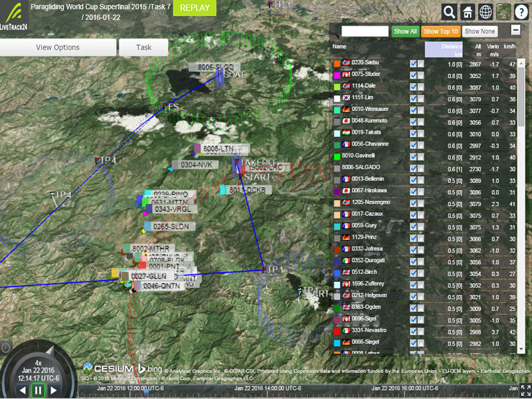Open the globe scene mode picker
Screen dimensions: 532x399
tap(486, 12)
